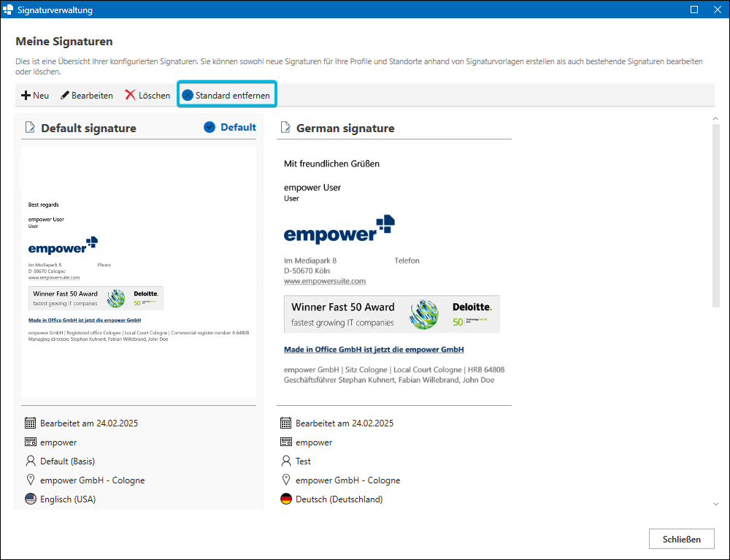
Task: Click Englisch (USA) language text
Action: tap(68, 499)
